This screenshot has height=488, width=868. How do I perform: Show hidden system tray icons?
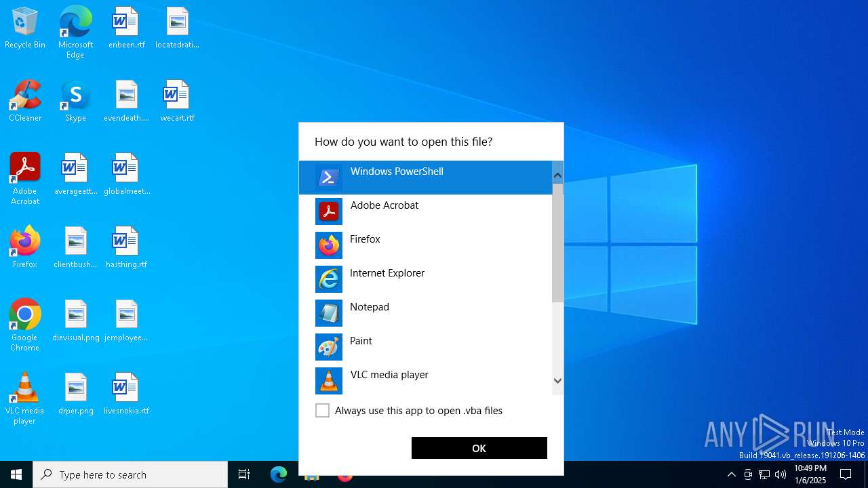point(731,474)
